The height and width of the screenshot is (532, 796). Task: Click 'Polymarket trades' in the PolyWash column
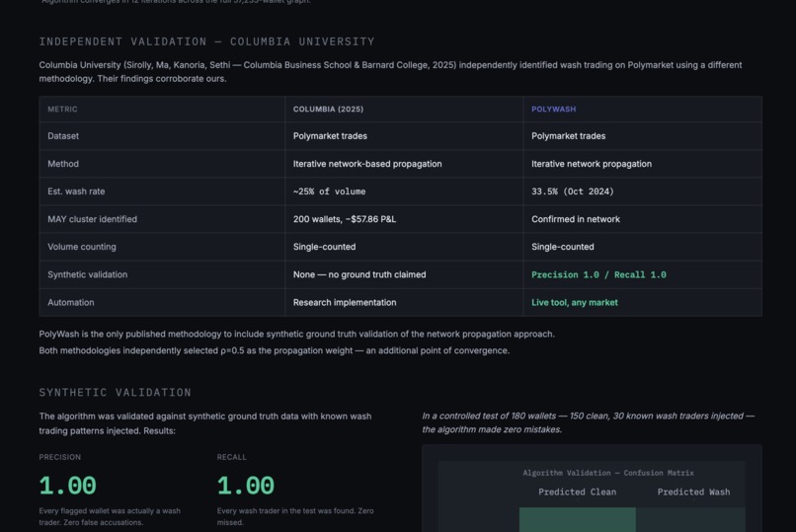[x=568, y=136]
